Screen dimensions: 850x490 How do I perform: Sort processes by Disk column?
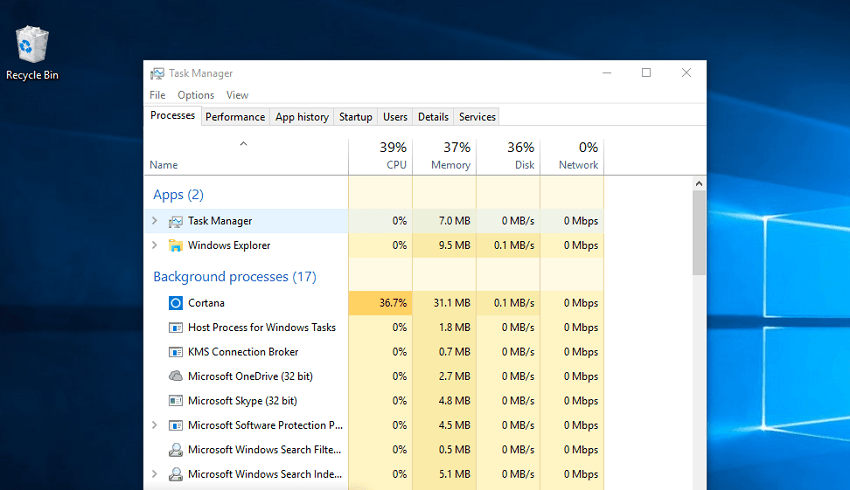(x=508, y=157)
